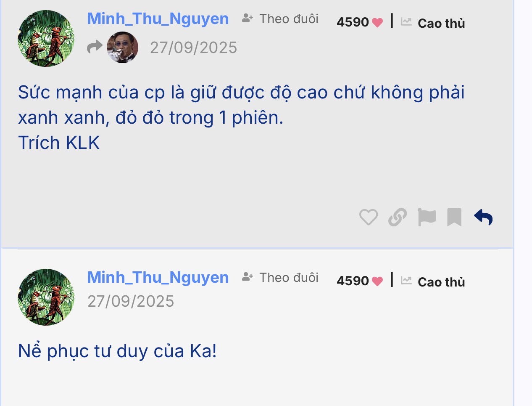Screen dimensions: 532x406
Task: Click the Cao thủ rank badge in the second post
Action: tap(441, 282)
